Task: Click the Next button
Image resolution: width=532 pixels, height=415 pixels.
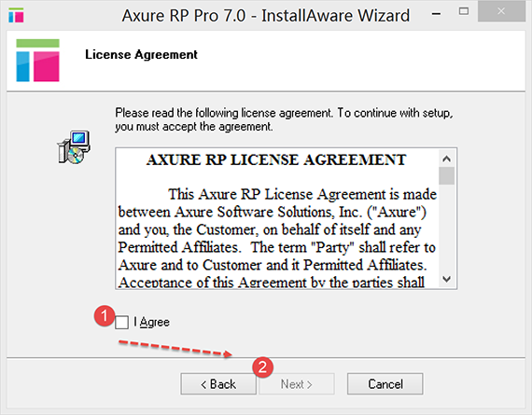Action: 297,384
